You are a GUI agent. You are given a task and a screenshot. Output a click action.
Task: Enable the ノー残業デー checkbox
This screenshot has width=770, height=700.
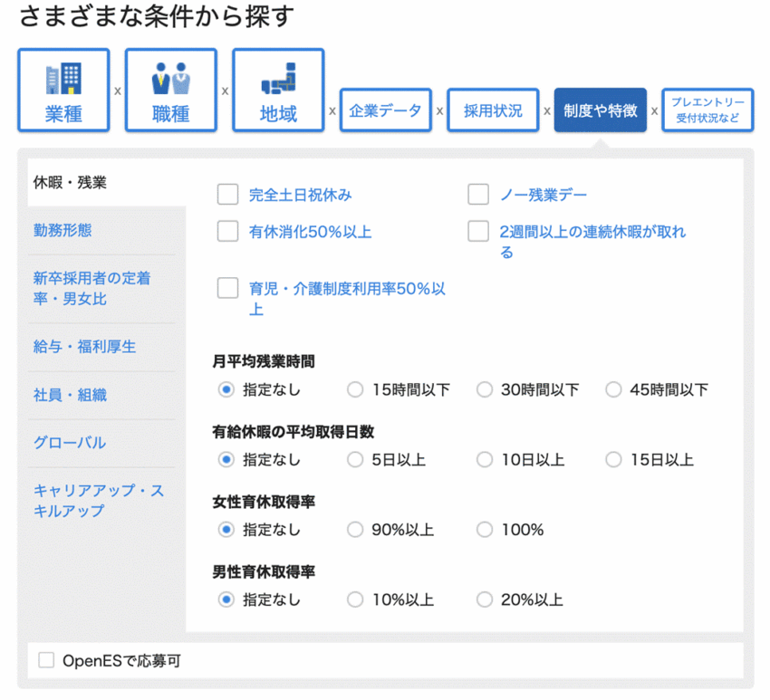click(x=478, y=195)
